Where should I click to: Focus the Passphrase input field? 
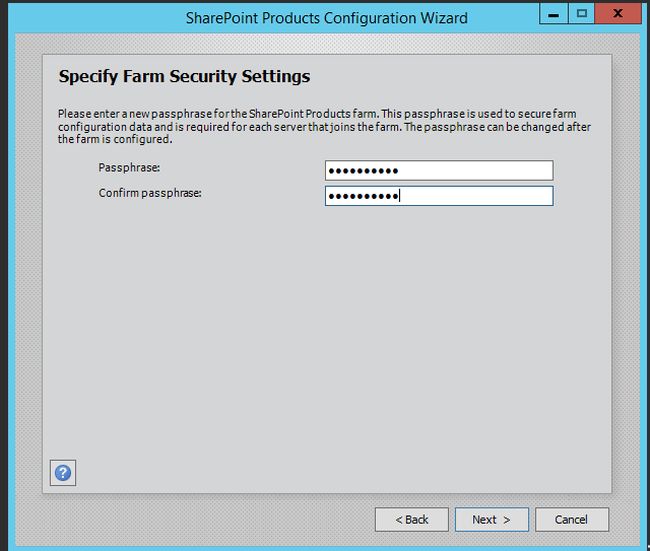[439, 170]
